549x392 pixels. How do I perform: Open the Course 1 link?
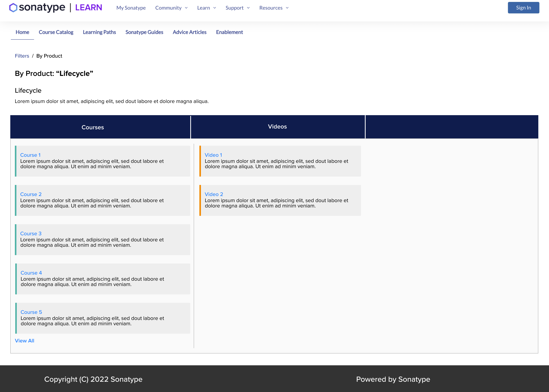(x=30, y=155)
